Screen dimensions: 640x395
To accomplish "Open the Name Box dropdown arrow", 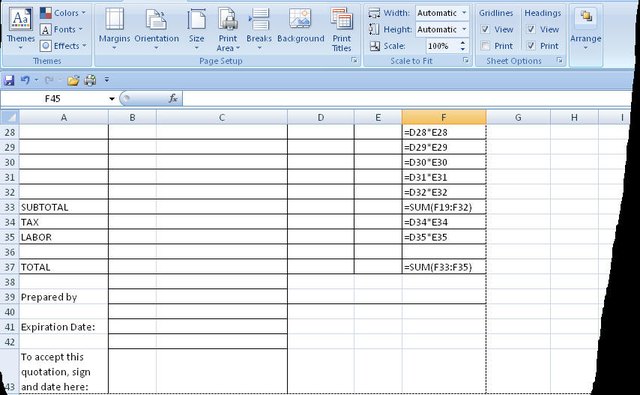I will click(x=112, y=99).
